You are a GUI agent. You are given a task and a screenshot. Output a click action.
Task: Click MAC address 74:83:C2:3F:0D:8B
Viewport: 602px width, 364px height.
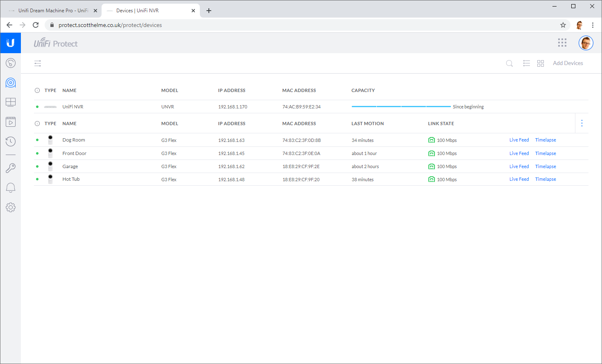tap(301, 140)
